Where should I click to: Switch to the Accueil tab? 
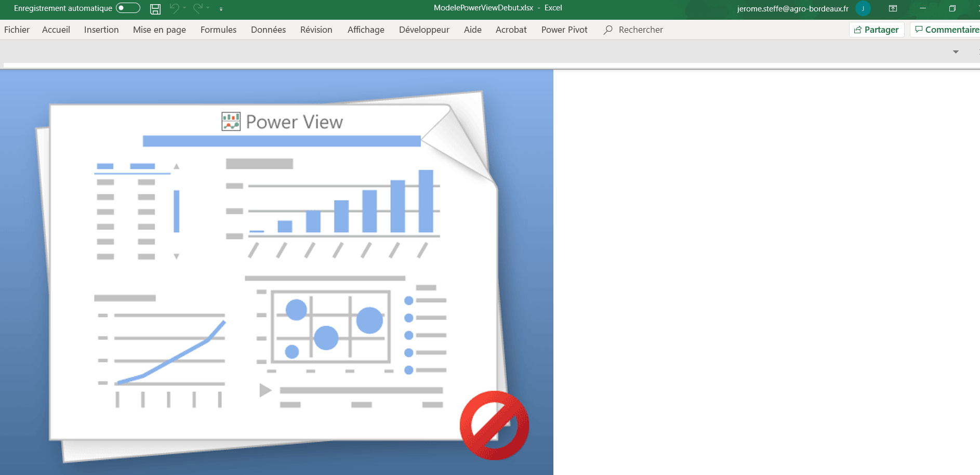click(56, 30)
